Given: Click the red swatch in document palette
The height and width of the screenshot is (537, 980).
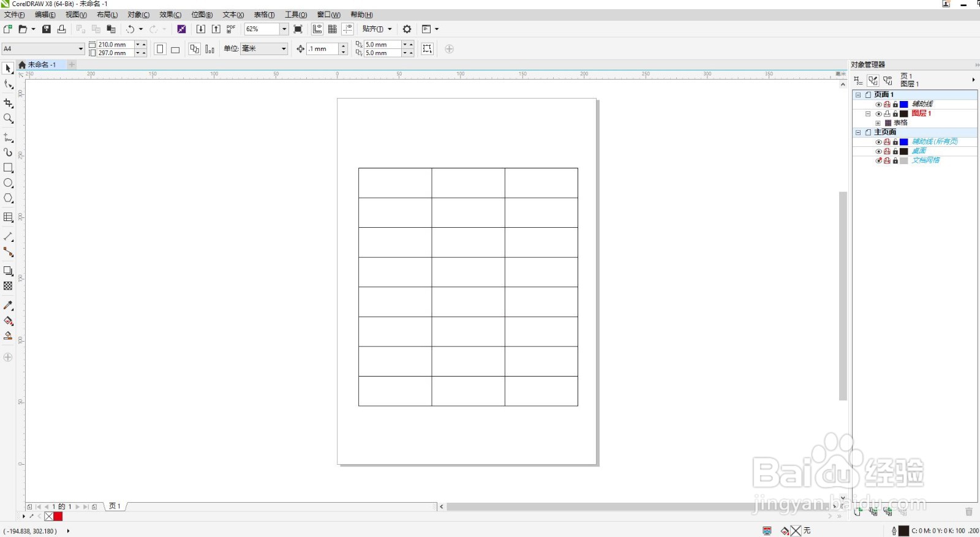Looking at the screenshot, I should (x=58, y=516).
